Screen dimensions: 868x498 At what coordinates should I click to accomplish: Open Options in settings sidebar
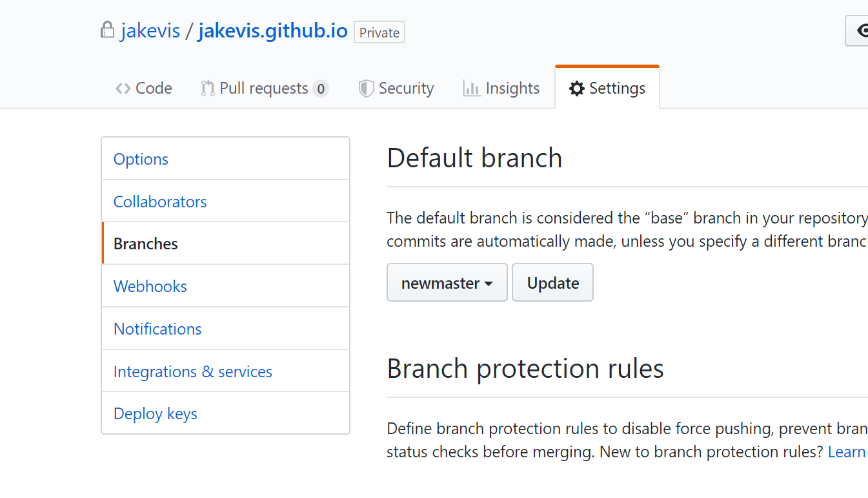click(225, 159)
